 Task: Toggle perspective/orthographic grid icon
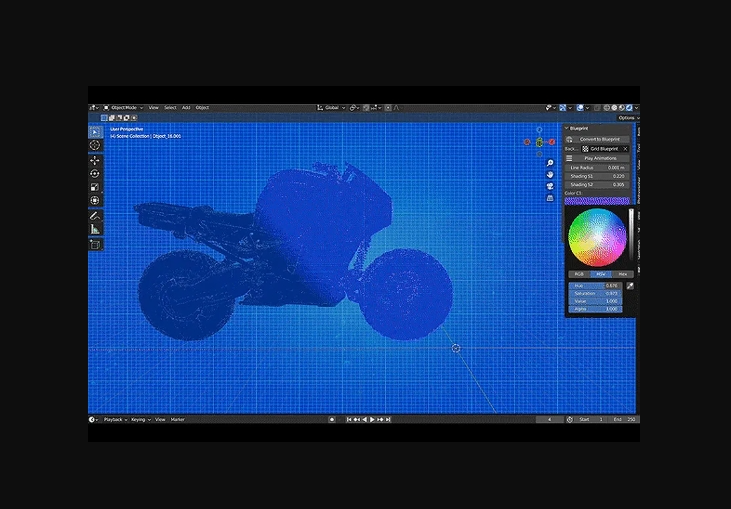(x=550, y=198)
